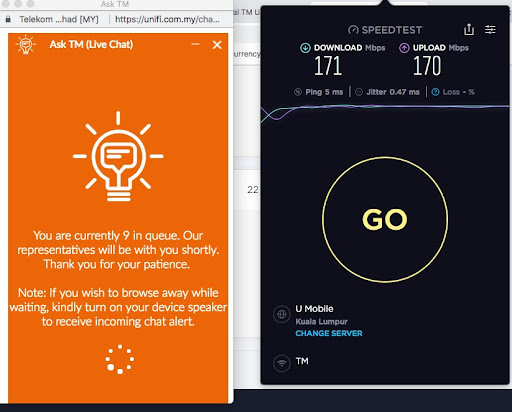Click the Loss question mark icon

tap(435, 92)
